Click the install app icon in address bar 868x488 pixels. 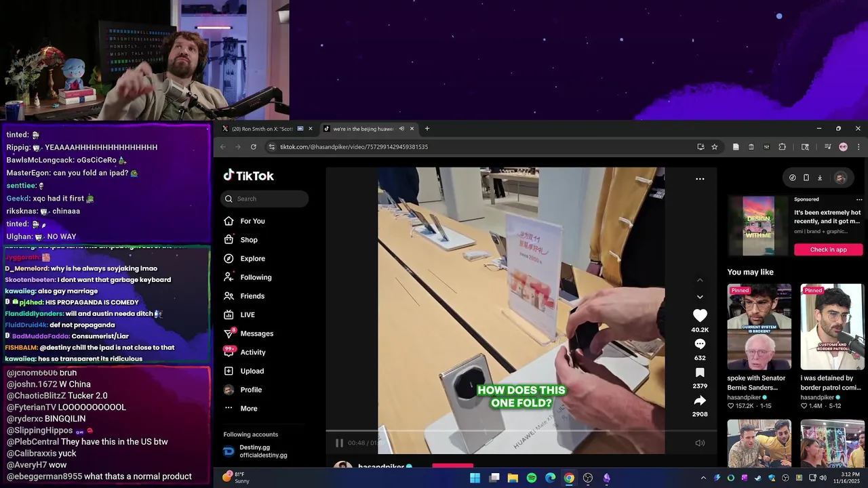click(701, 146)
